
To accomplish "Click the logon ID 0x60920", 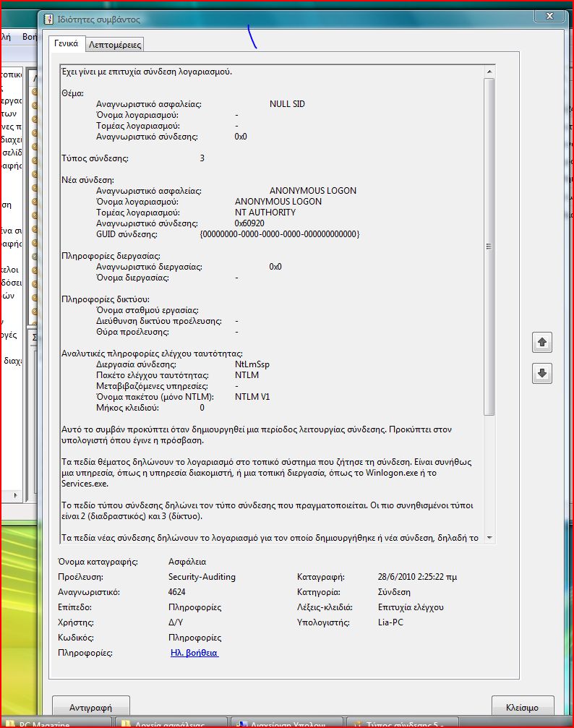I will pyautogui.click(x=249, y=223).
